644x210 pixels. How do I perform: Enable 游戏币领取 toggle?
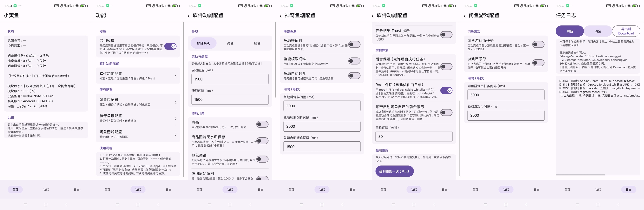pyautogui.click(x=538, y=63)
